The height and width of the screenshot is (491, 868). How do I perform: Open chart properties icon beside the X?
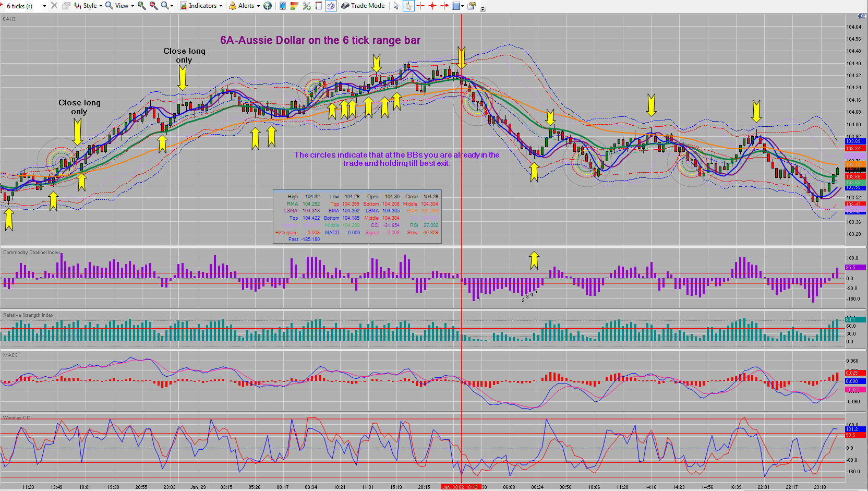click(66, 6)
